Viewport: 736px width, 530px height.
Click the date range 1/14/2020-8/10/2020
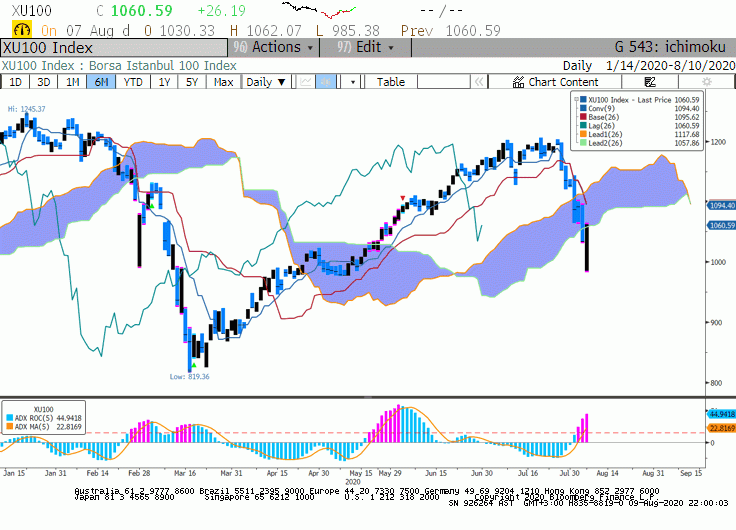[670, 65]
